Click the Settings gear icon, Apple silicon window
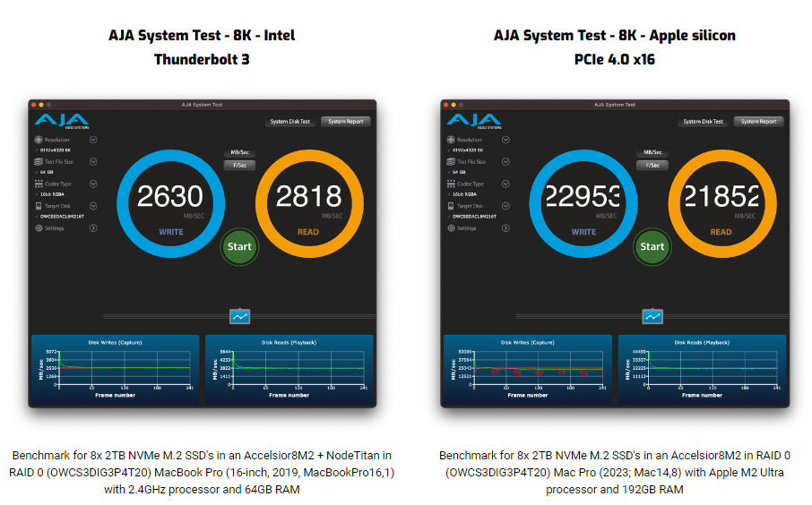Image resolution: width=812 pixels, height=505 pixels. (x=451, y=228)
